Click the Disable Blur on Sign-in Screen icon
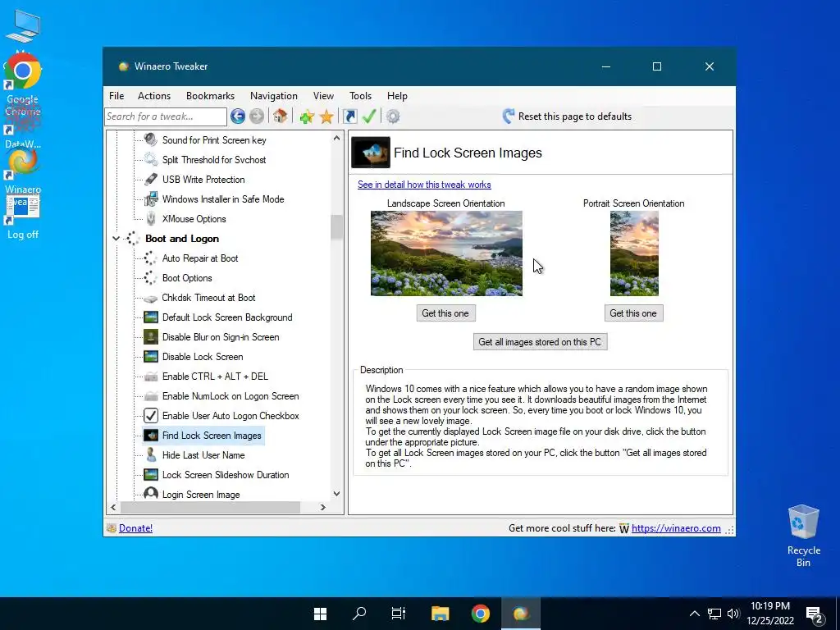Screen dimensions: 840x630 tap(151, 337)
